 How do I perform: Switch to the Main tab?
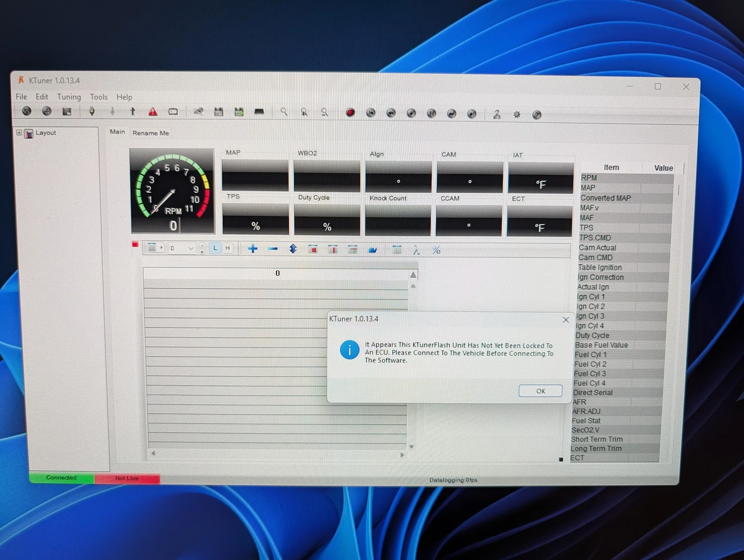click(117, 132)
